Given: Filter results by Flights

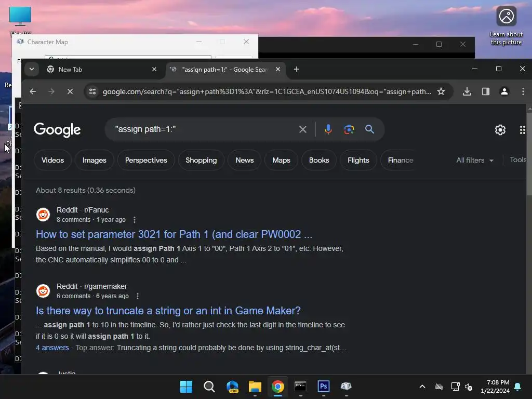Looking at the screenshot, I should 358,160.
